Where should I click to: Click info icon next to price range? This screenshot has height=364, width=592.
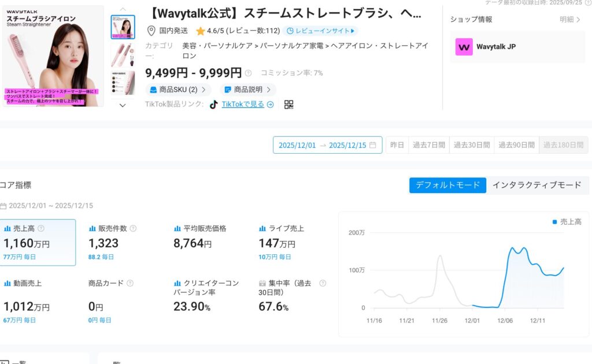coord(248,73)
